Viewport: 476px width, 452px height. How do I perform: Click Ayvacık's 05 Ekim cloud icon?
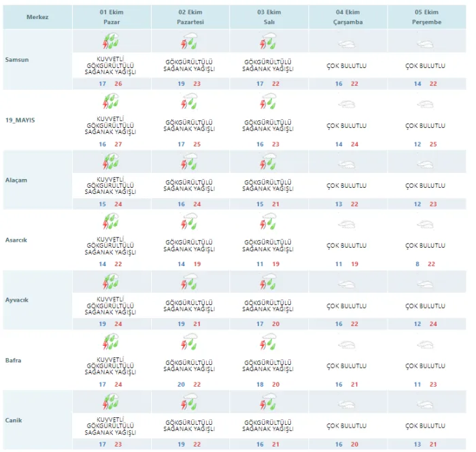pyautogui.click(x=425, y=285)
